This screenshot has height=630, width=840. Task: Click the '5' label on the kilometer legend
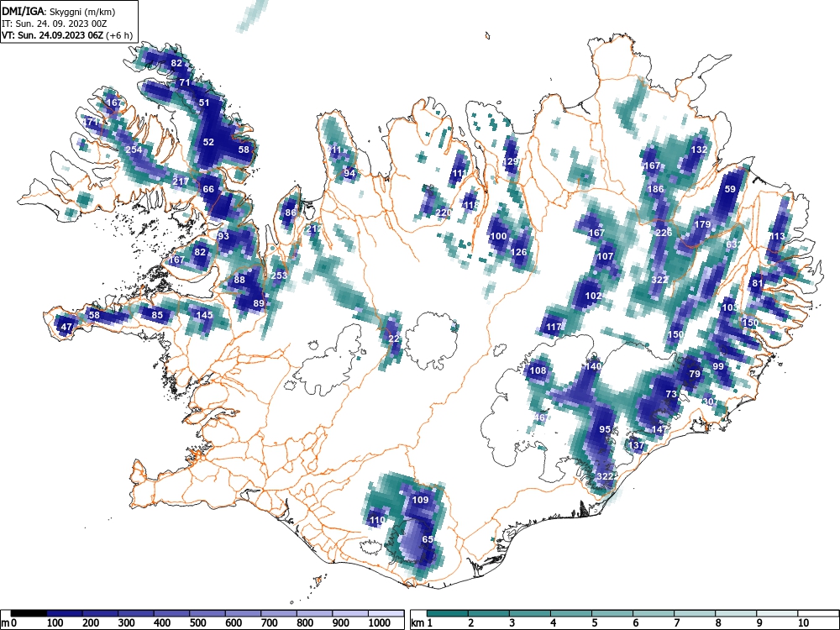coord(595,623)
